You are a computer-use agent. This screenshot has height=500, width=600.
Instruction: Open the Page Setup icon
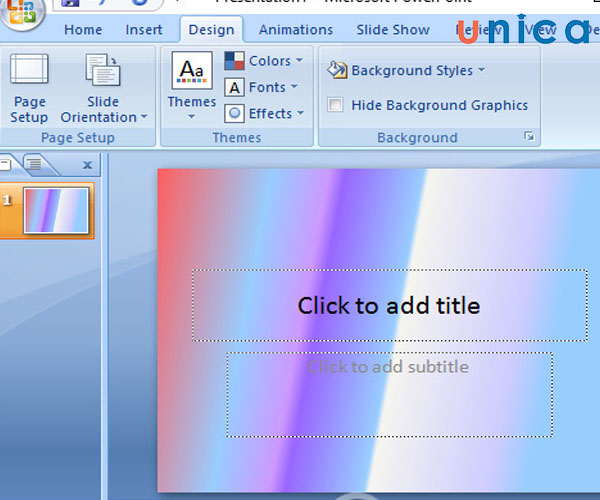(x=29, y=69)
